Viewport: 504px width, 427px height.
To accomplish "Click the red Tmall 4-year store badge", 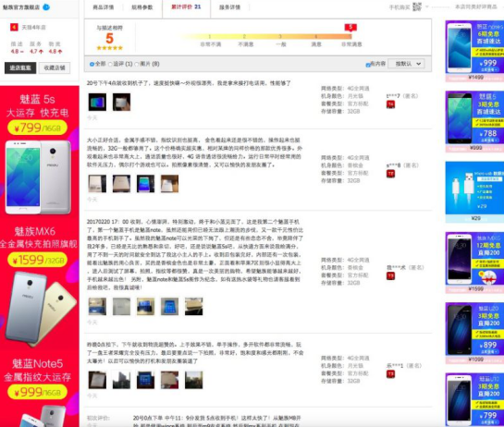I will coord(14,28).
